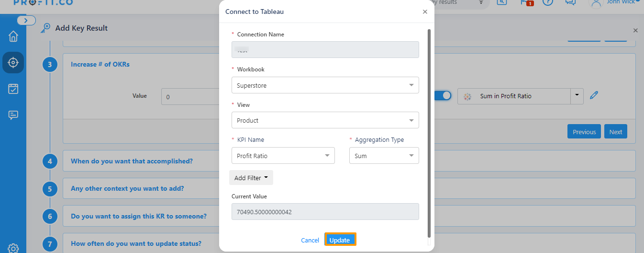Expand the sidebar with the arrow toggle
Screen dimensions: 644x253
(26, 21)
